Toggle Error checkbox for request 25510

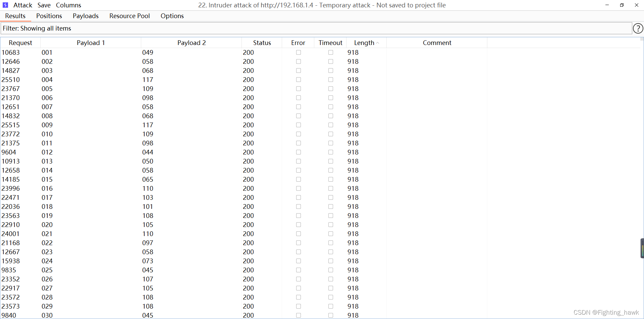click(299, 80)
